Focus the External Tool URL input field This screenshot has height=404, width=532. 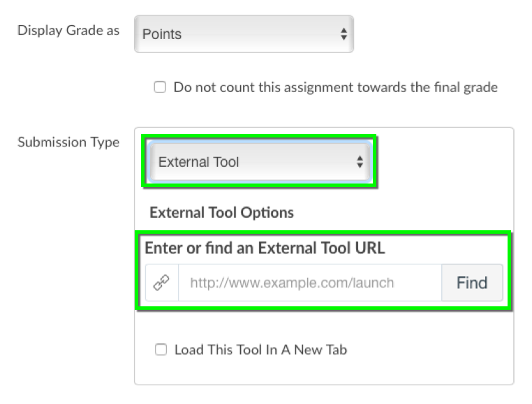pos(310,283)
